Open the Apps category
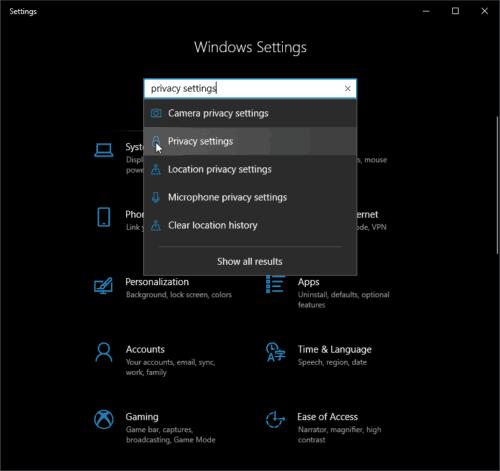The image size is (500, 471). (328, 293)
